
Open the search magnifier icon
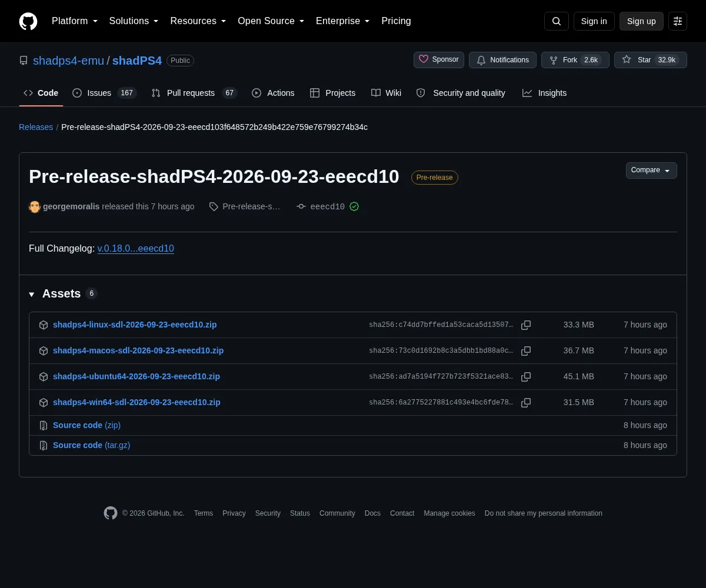[x=557, y=21]
